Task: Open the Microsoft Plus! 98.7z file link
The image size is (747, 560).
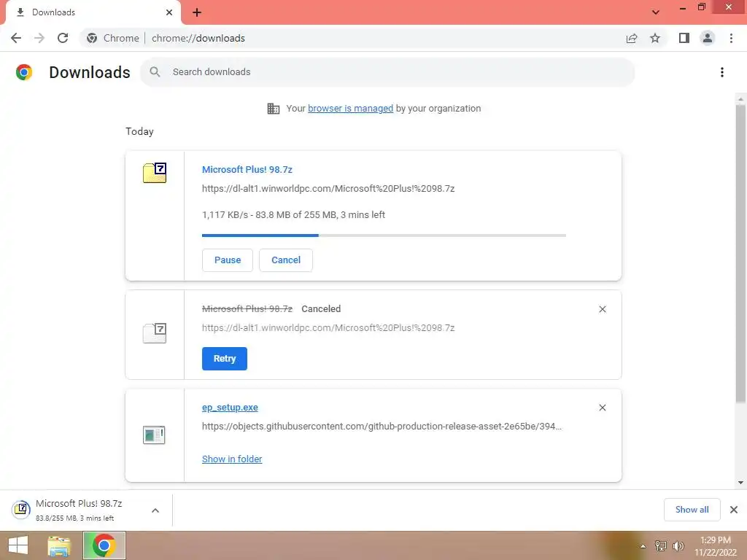Action: click(x=247, y=169)
